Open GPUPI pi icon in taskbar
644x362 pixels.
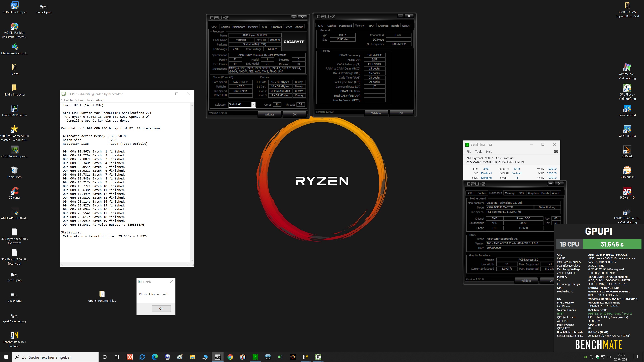click(318, 357)
